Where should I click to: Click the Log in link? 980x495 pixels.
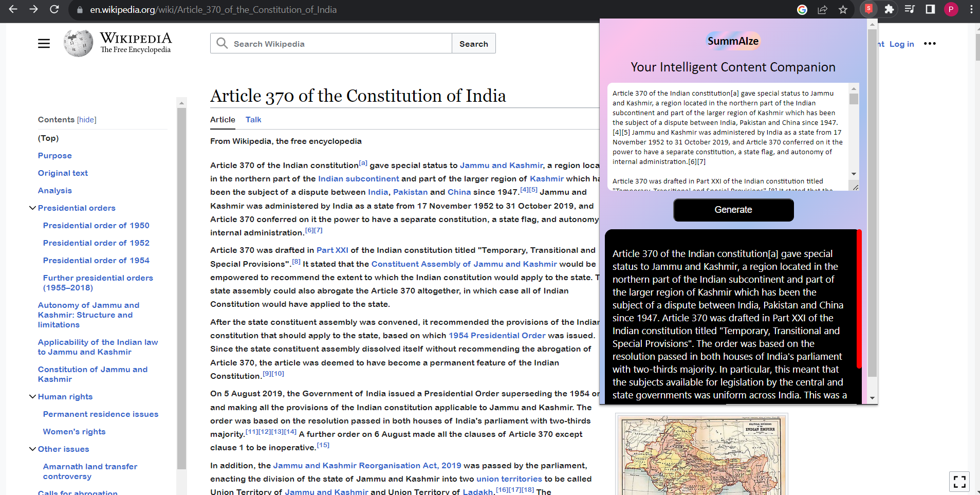point(902,44)
